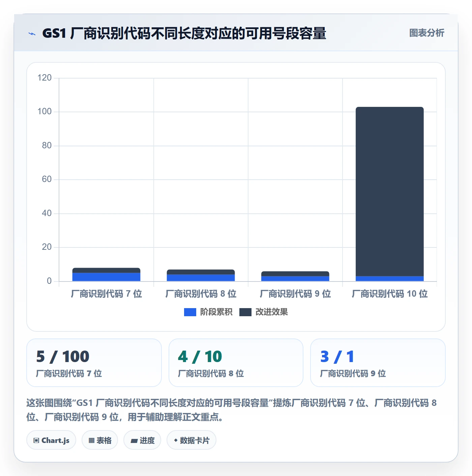Click the 改进效果 legend label
Image resolution: width=472 pixels, height=476 pixels.
click(271, 312)
